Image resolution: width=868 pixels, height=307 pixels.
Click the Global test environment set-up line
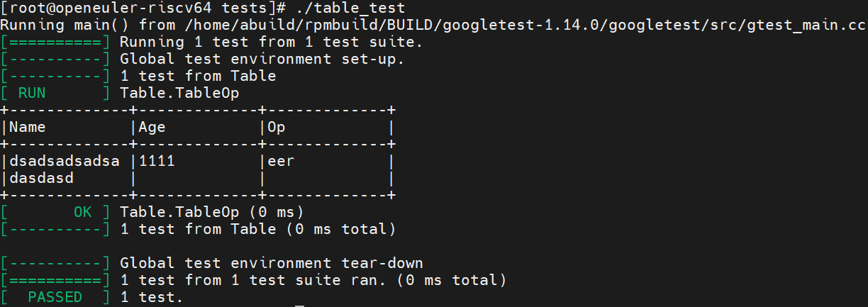[262, 59]
